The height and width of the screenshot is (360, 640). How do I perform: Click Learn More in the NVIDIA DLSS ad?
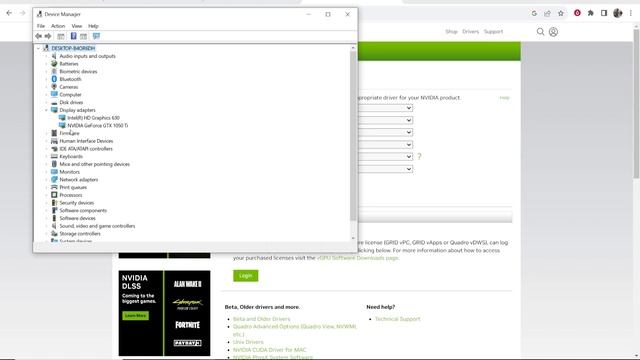(x=136, y=316)
